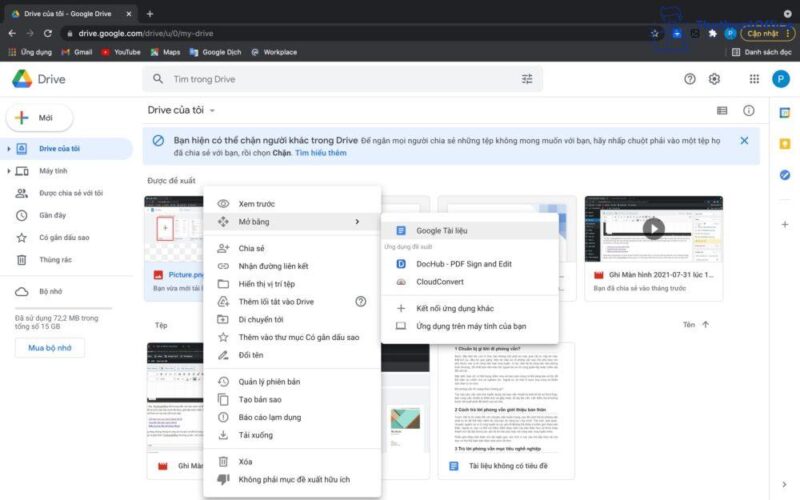The image size is (800, 500).
Task: Expand the Máy tính tree arrow
Action: (9, 171)
